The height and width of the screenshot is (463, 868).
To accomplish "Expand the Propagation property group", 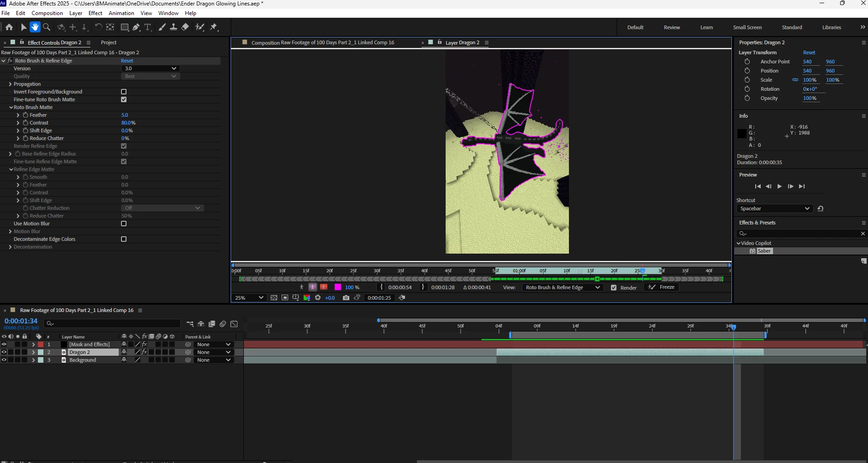I will pyautogui.click(x=11, y=84).
